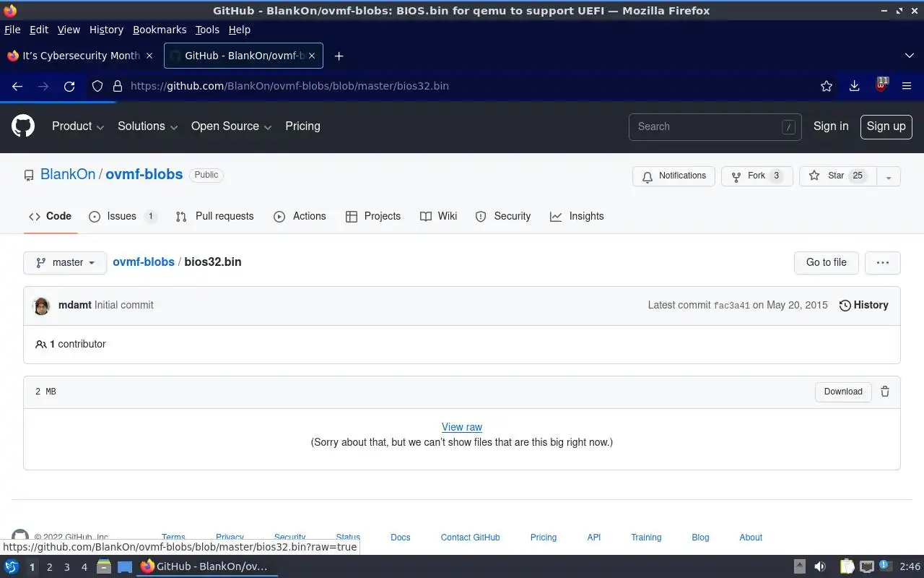Close the Cybersecurity Month tab
Screen dimensions: 924x578
149,56
